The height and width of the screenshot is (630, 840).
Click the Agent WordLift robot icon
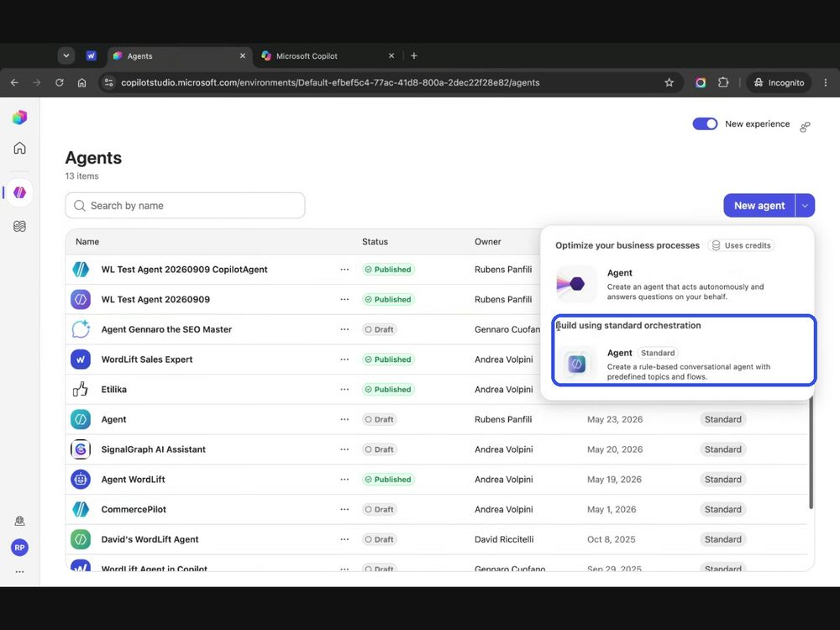coord(81,480)
